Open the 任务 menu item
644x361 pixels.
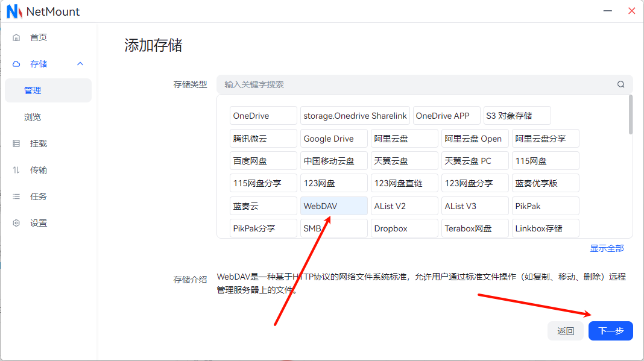(x=48, y=196)
